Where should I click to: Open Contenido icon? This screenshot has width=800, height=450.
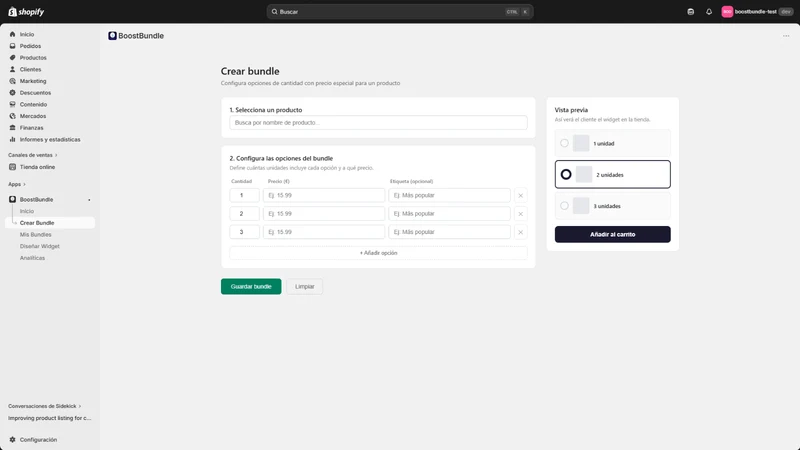click(12, 105)
